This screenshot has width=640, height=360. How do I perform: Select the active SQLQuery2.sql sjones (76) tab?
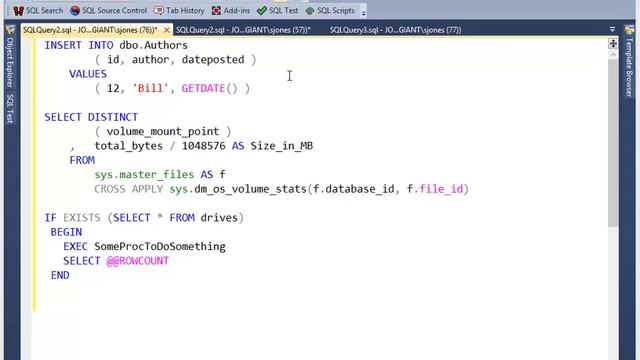click(x=90, y=30)
